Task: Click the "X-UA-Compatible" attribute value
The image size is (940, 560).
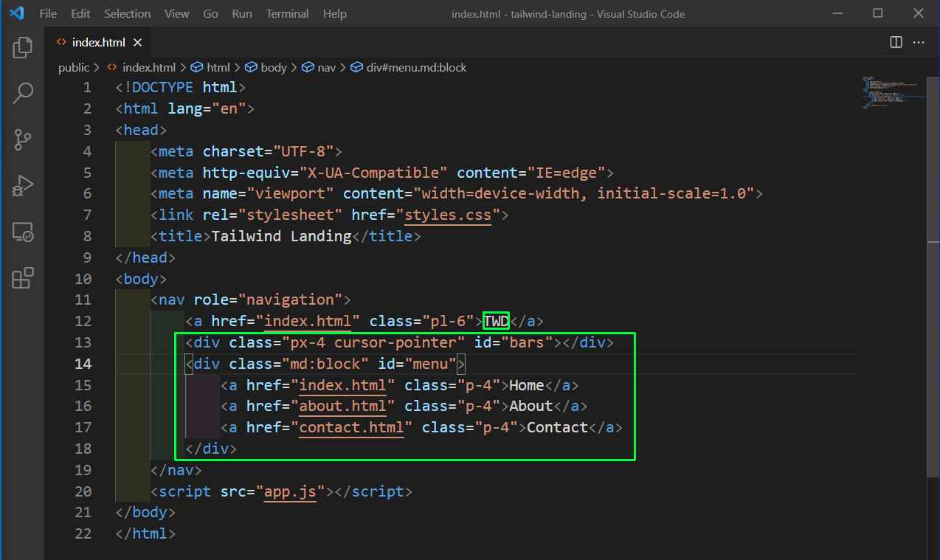Action: 373,173
